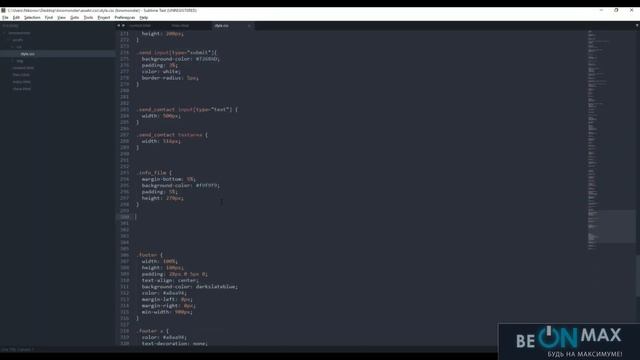Open the Selection menu
This screenshot has height=360, width=640.
(32, 18)
